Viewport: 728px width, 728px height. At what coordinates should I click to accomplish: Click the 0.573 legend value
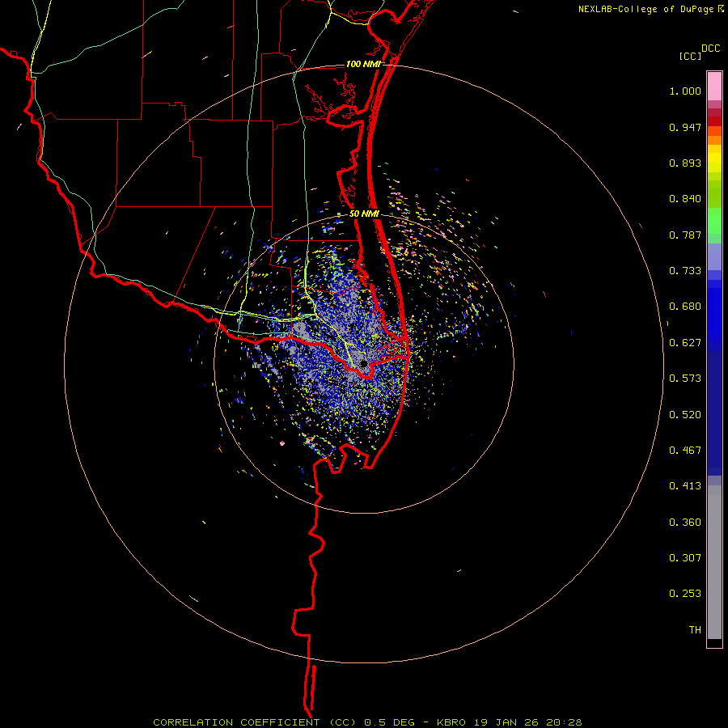[685, 379]
